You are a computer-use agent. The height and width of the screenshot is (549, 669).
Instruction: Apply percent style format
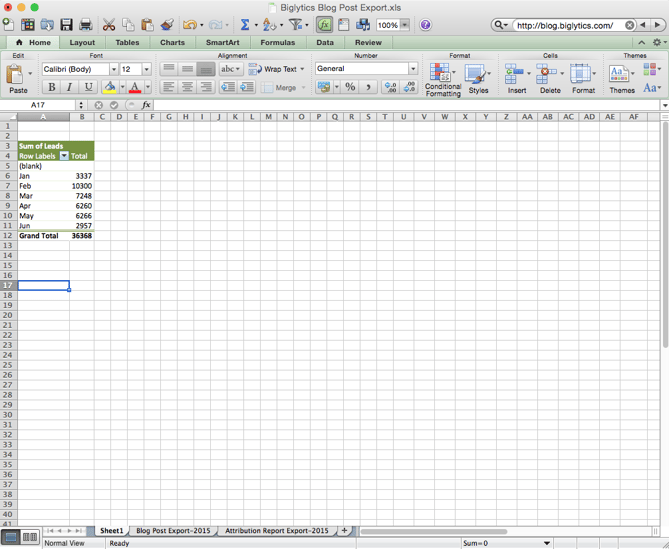click(350, 87)
